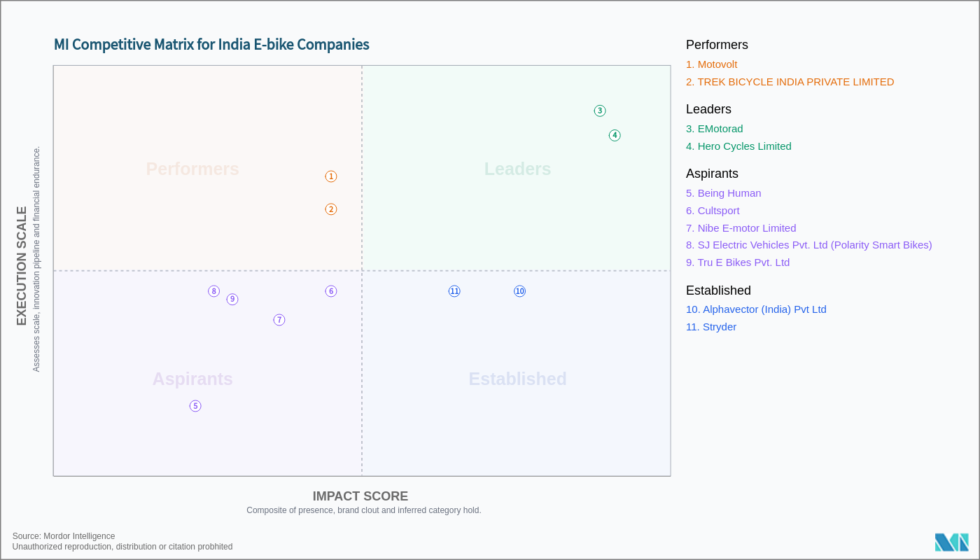Click marker 9 for Tru E Bikes
This screenshot has height=560, width=980.
[232, 299]
